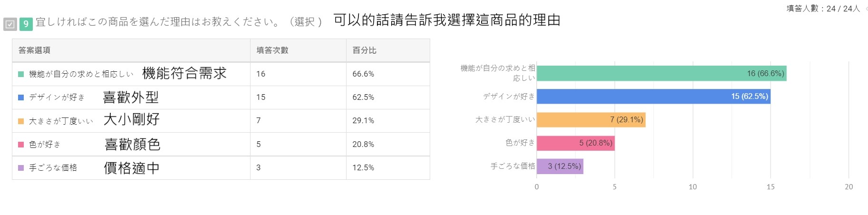Click the purple swatch beside 手ごろな価格
Viewport: 868px width, 215px height.
tap(21, 168)
